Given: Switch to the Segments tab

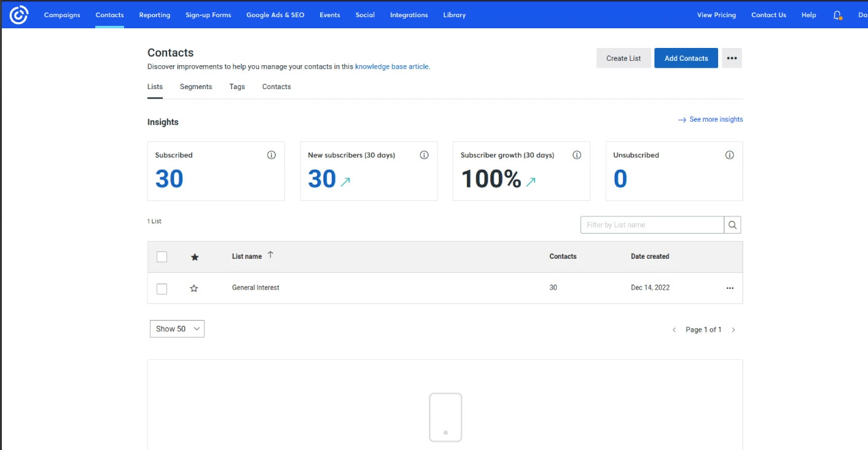Looking at the screenshot, I should coord(195,87).
